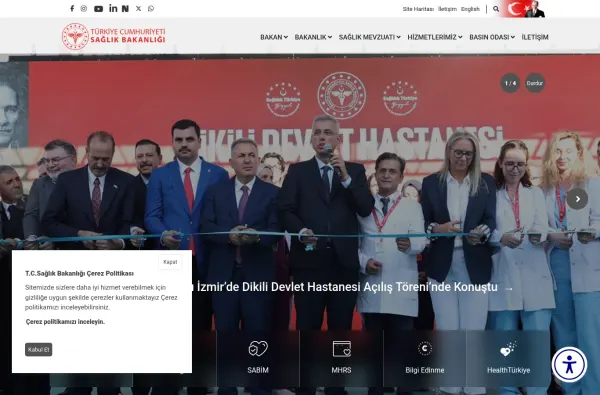Click the 1 / 4 slide counter

(x=510, y=83)
